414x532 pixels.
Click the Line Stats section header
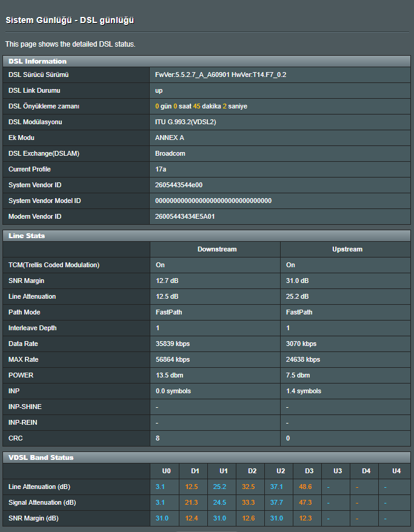[27, 236]
